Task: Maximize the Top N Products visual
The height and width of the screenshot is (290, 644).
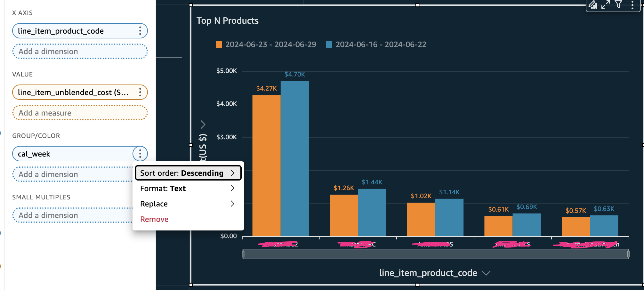Action: tap(605, 5)
